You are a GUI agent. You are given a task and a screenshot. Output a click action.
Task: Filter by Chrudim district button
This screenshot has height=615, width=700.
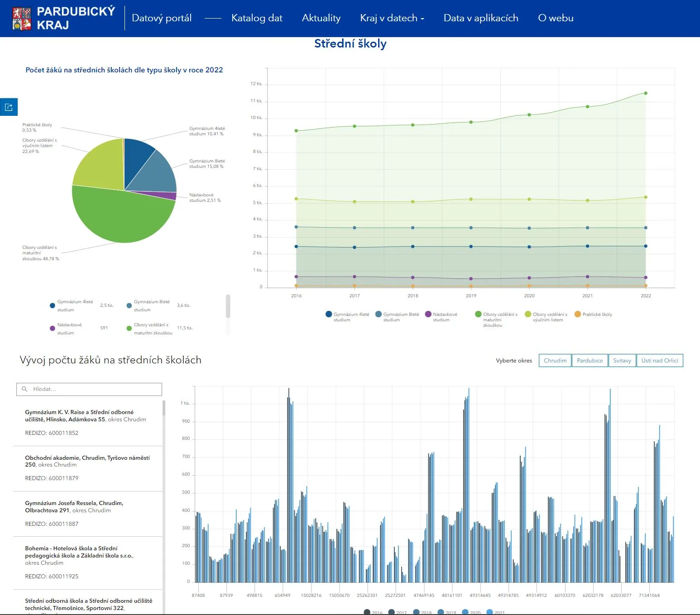[x=555, y=361]
